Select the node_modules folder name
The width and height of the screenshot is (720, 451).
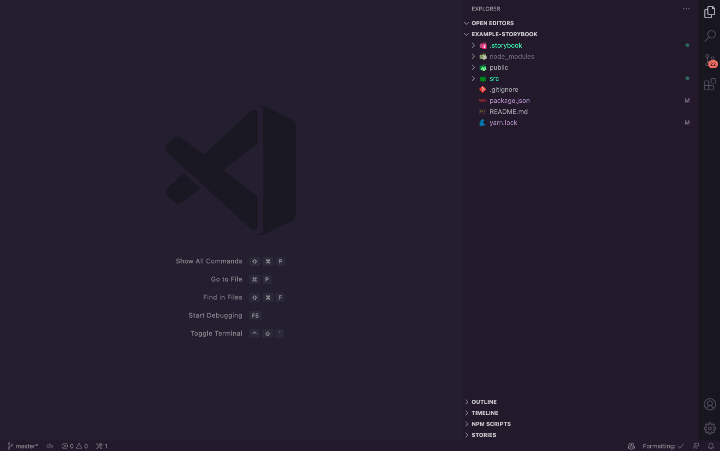point(512,56)
